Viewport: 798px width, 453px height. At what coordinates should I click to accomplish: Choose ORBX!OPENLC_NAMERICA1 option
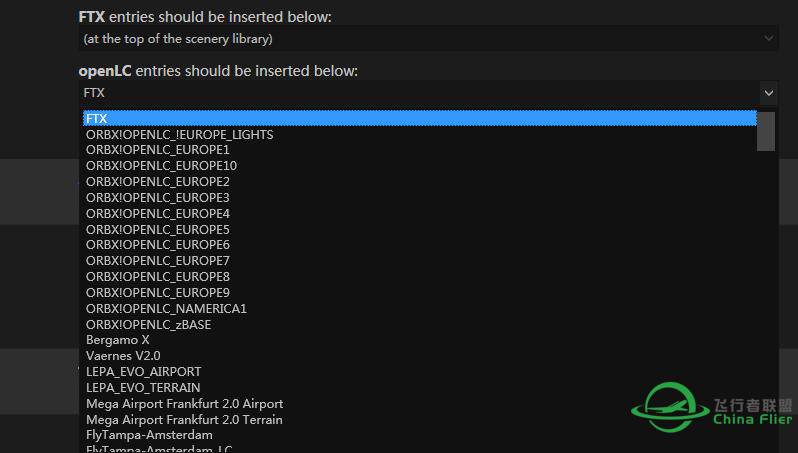(x=166, y=308)
